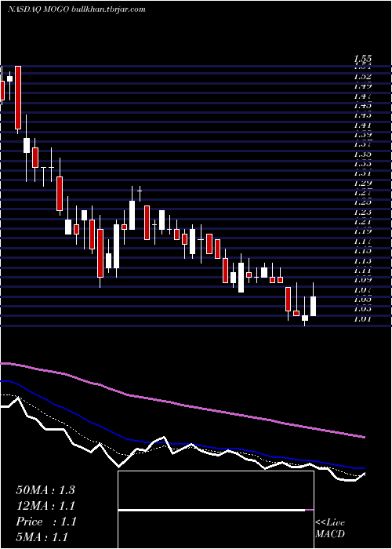The width and height of the screenshot is (392, 549).
Task: Click the Price : 1.1 readout
Action: click(45, 522)
